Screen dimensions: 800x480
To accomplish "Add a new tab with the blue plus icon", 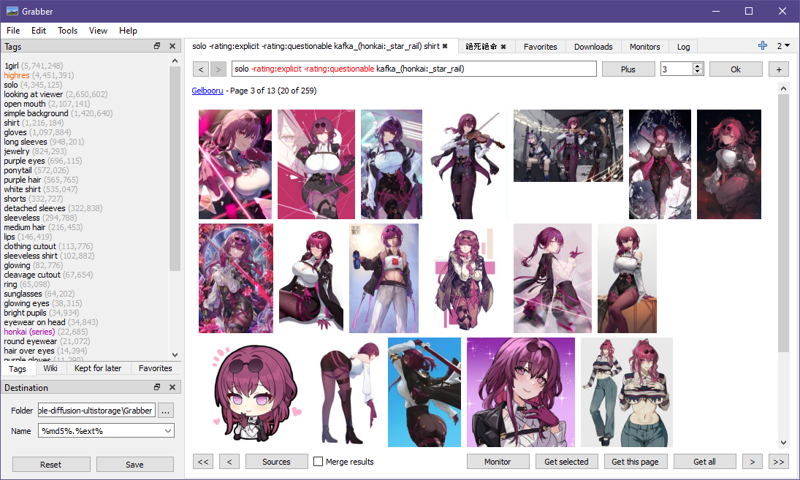I will (762, 45).
